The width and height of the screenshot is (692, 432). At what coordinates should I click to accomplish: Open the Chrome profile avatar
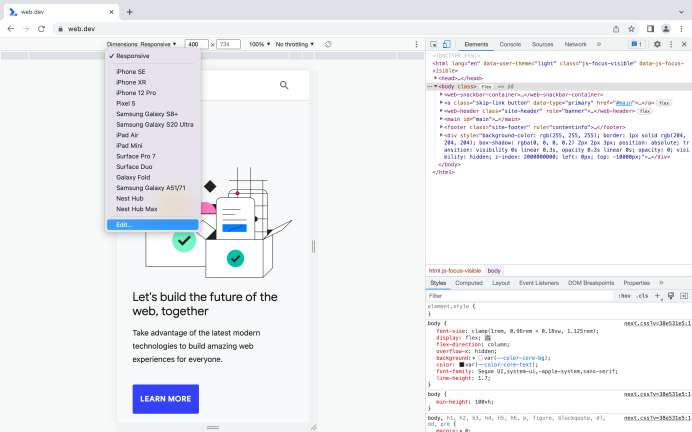tap(666, 29)
